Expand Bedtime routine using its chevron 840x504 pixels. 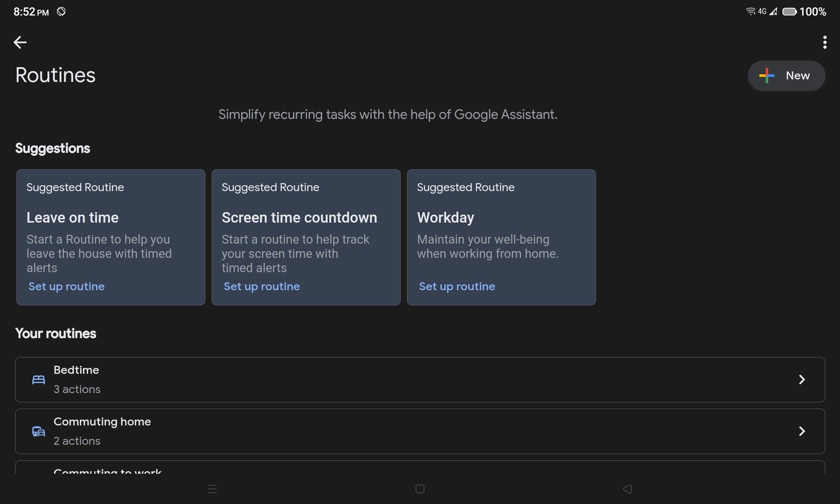801,380
